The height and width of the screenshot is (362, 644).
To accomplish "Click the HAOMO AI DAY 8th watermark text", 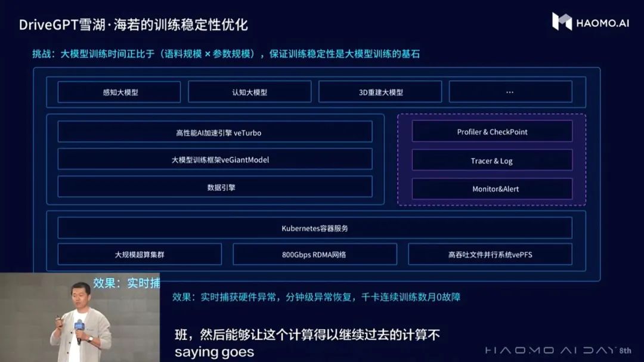I will click(x=558, y=350).
